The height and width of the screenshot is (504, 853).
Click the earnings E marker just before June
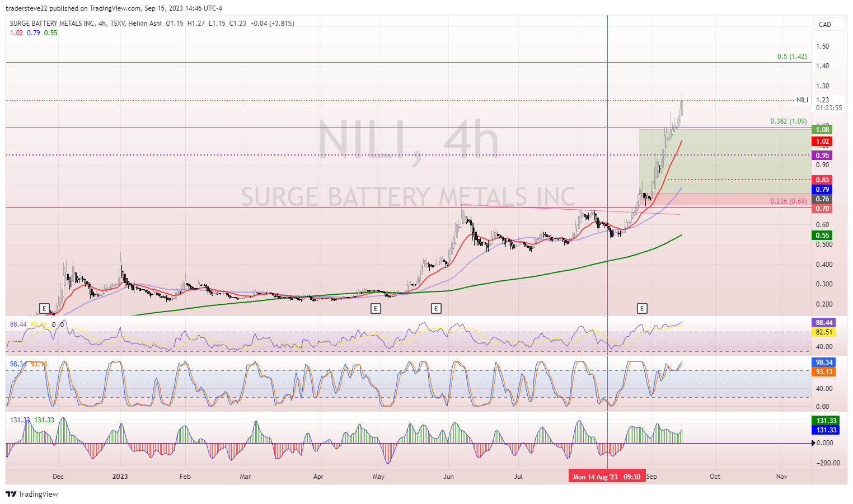pos(436,308)
